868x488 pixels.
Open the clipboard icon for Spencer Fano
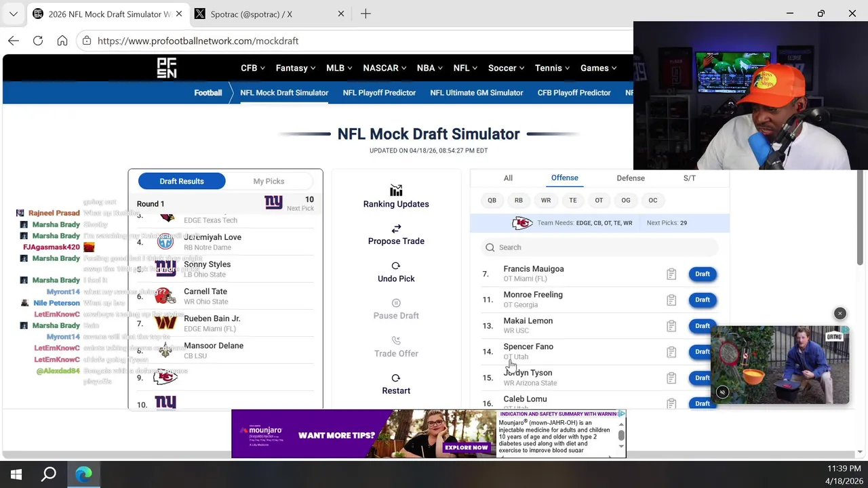[671, 352]
